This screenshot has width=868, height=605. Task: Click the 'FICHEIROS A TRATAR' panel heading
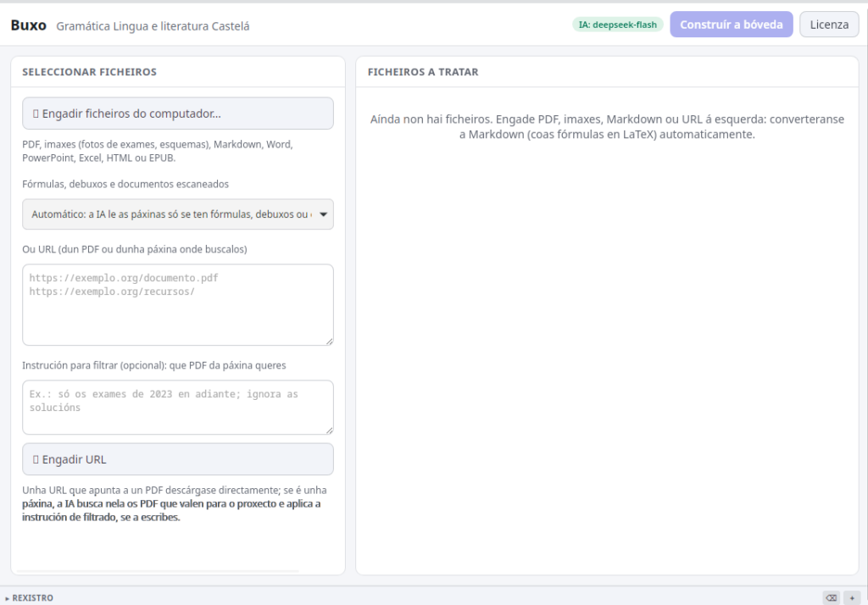pyautogui.click(x=423, y=72)
